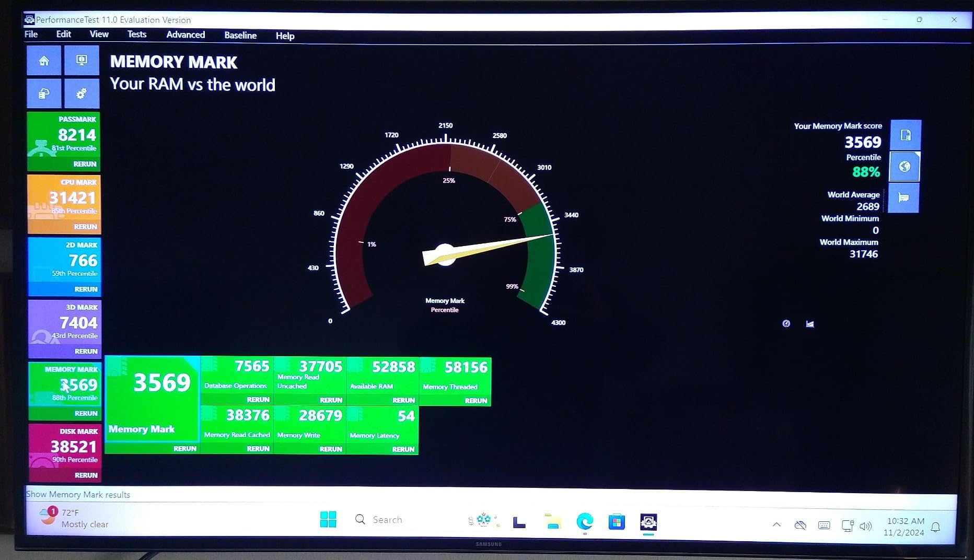Open the View menu

point(99,34)
